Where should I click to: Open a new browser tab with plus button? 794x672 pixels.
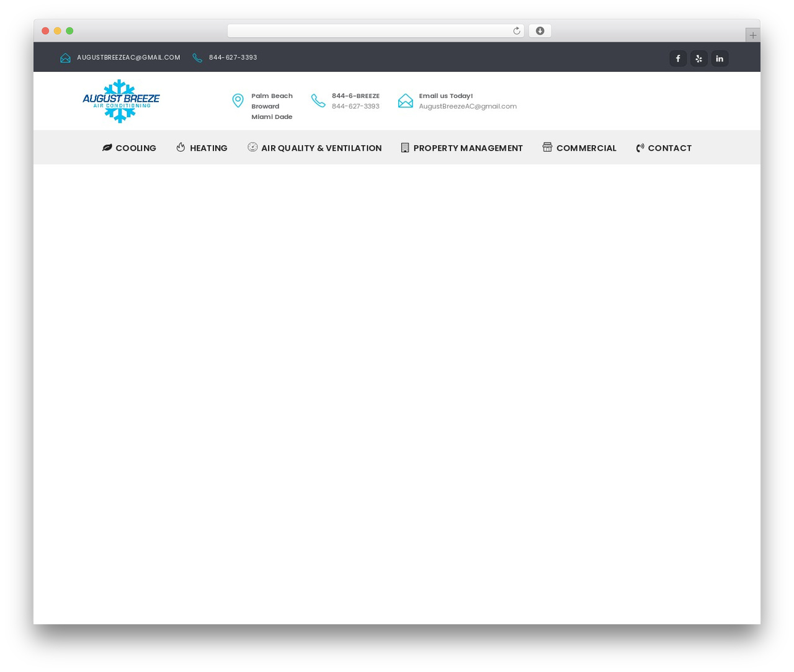pyautogui.click(x=752, y=35)
